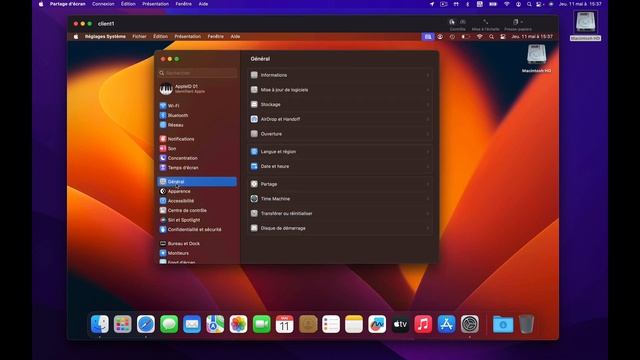Open Fichier menu in Réglages Système
The width and height of the screenshot is (640, 360).
139,37
